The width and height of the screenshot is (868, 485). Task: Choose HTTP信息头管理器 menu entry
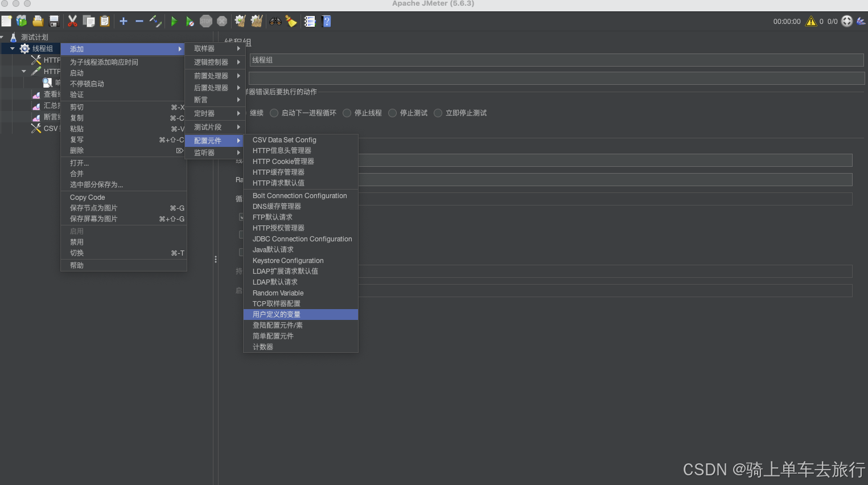[x=301, y=150]
